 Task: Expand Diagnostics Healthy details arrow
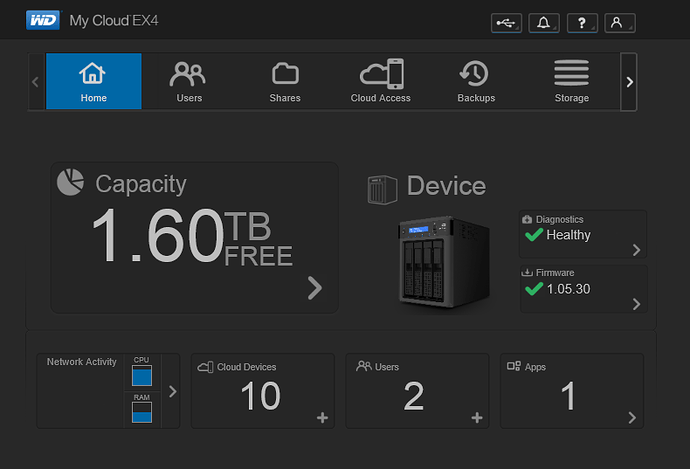(636, 250)
